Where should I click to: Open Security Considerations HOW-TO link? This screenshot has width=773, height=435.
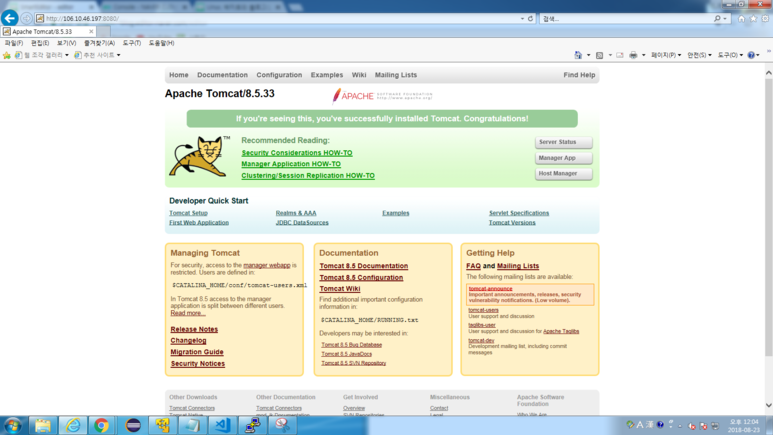(297, 153)
